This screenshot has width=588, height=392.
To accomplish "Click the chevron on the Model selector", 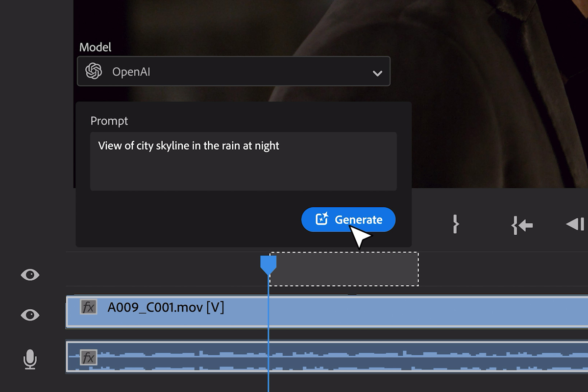I will pyautogui.click(x=377, y=72).
